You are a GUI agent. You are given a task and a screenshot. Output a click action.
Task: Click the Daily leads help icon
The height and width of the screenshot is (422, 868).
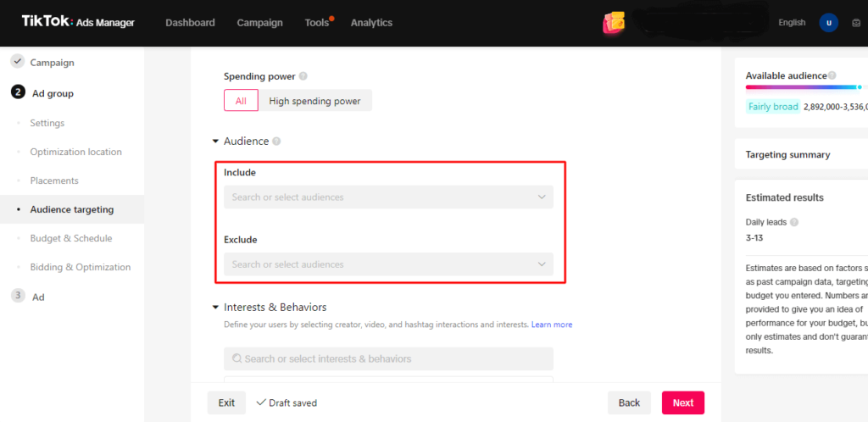click(x=794, y=222)
